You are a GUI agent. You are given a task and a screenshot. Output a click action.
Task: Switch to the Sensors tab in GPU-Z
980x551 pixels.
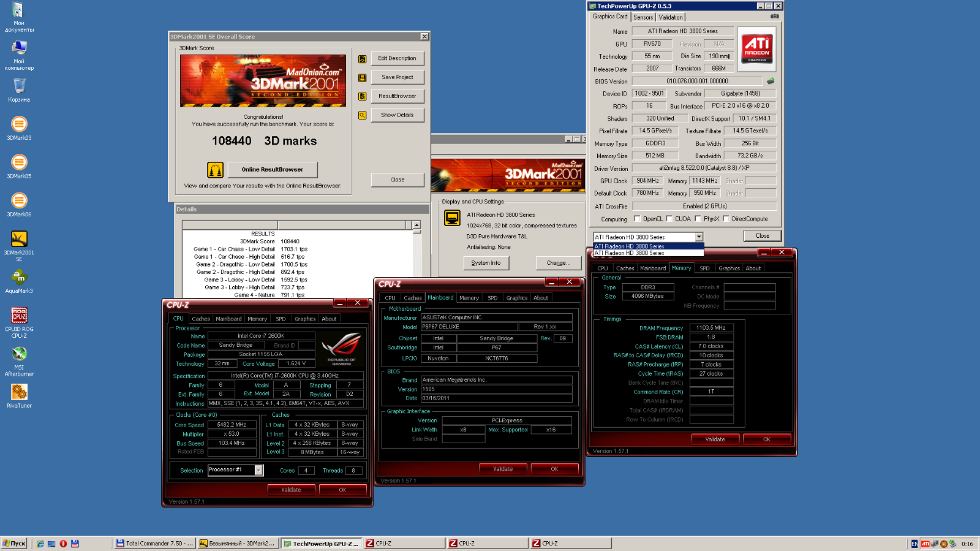click(643, 17)
